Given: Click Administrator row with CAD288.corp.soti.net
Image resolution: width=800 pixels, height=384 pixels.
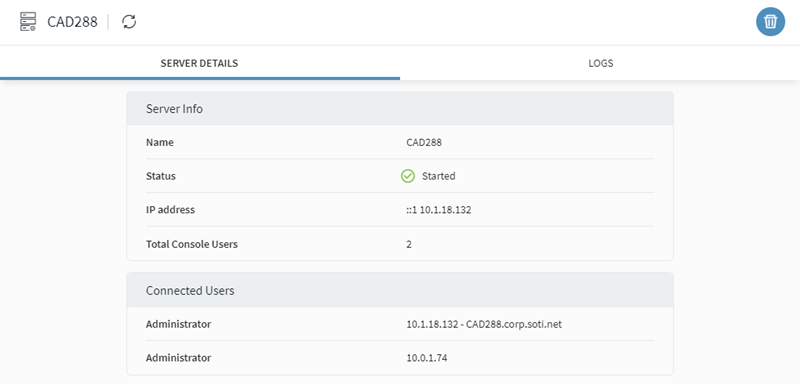Looking at the screenshot, I should pos(399,324).
